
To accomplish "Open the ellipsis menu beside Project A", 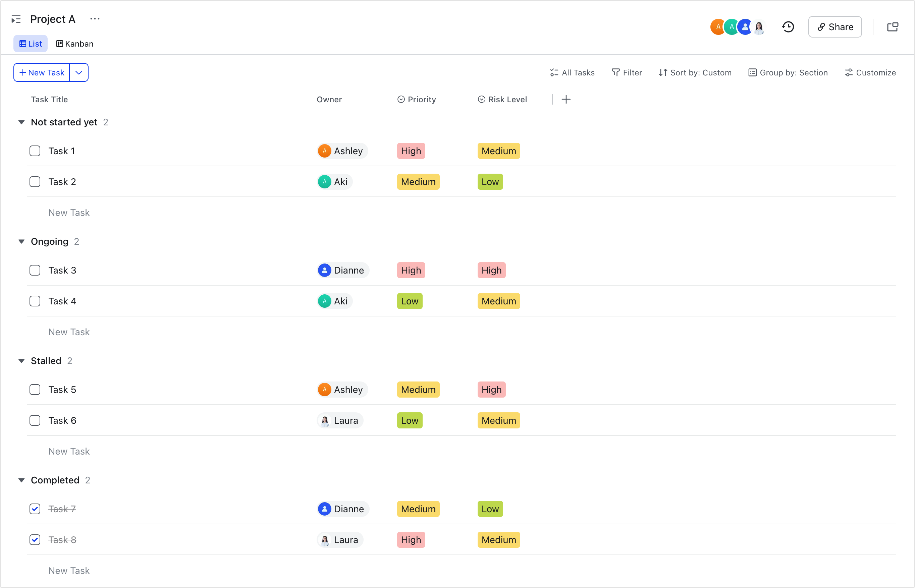I will click(95, 18).
